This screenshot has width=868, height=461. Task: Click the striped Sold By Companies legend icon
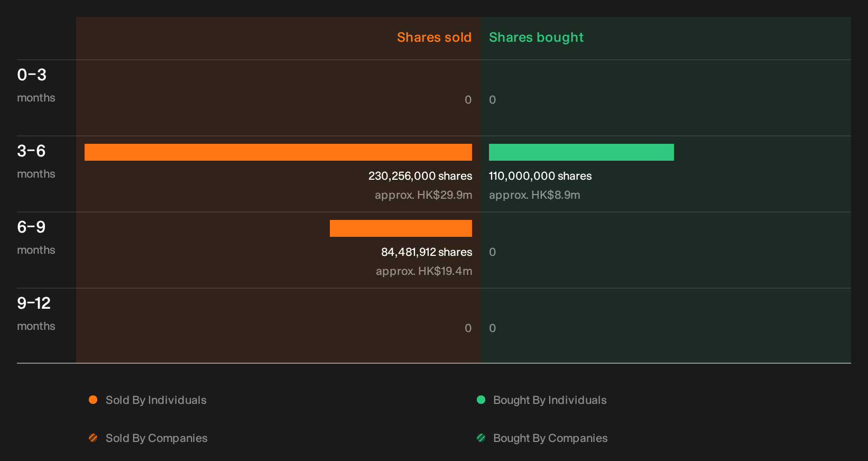point(93,438)
